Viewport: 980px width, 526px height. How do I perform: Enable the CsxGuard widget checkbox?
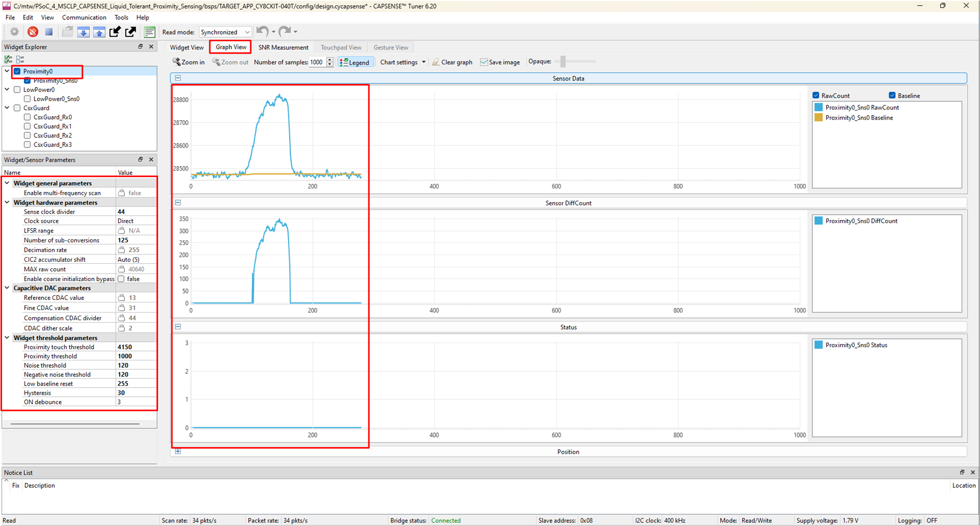tap(17, 108)
